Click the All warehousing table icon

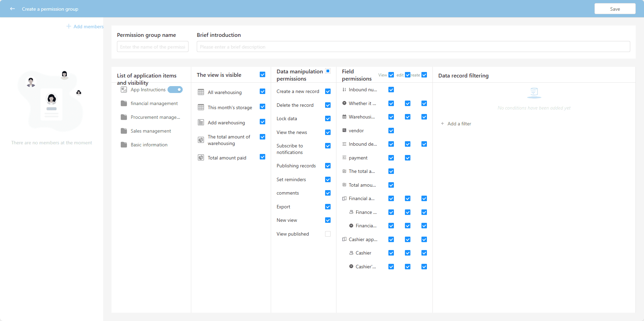[x=201, y=92]
